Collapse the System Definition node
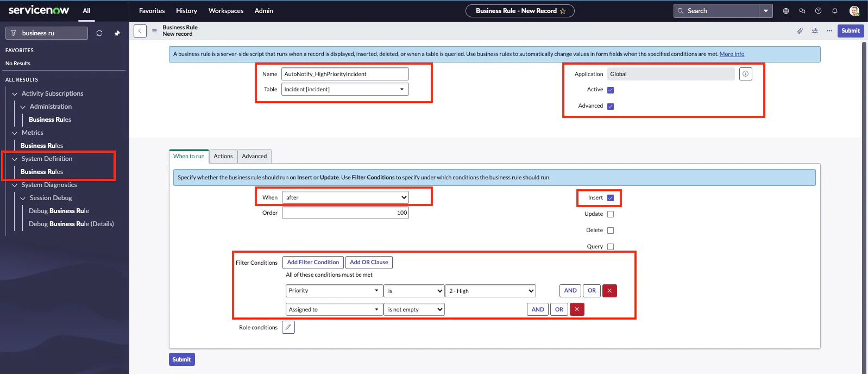868x374 pixels. 15,159
